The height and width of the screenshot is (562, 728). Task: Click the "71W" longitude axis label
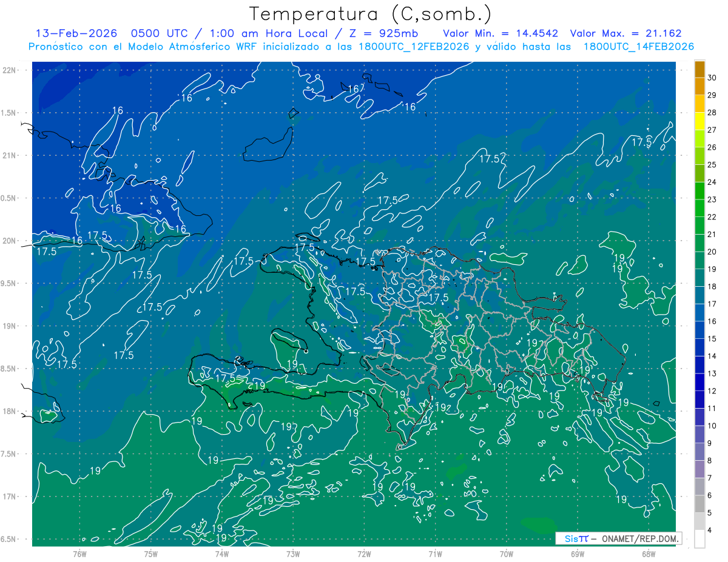(435, 554)
